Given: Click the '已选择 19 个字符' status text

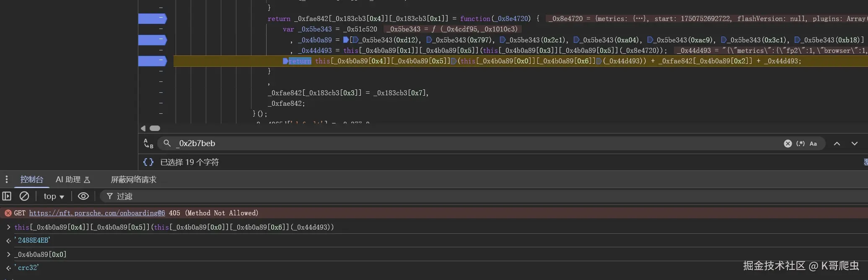Looking at the screenshot, I should pos(189,162).
